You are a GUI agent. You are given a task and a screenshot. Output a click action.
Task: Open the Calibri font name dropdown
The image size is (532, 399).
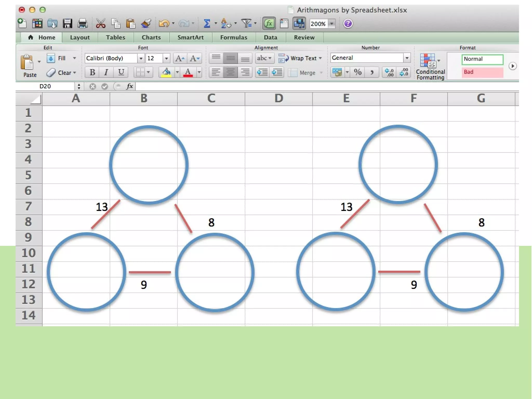[x=141, y=58]
